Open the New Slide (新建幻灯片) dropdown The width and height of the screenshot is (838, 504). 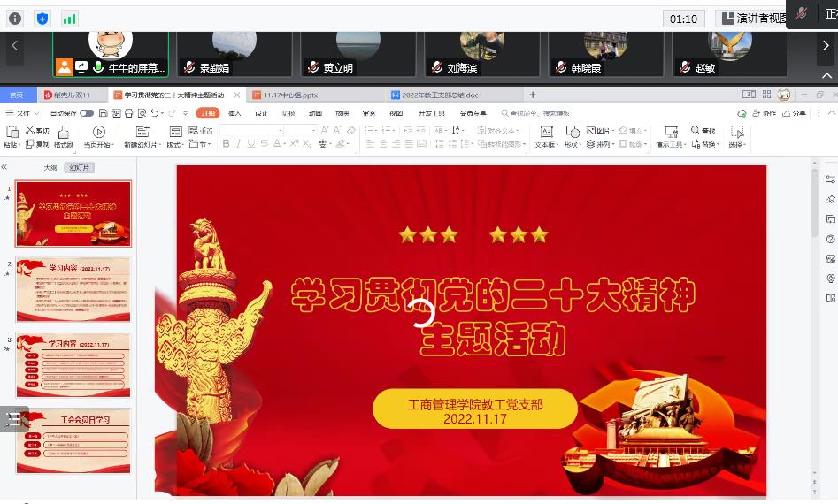click(x=142, y=144)
